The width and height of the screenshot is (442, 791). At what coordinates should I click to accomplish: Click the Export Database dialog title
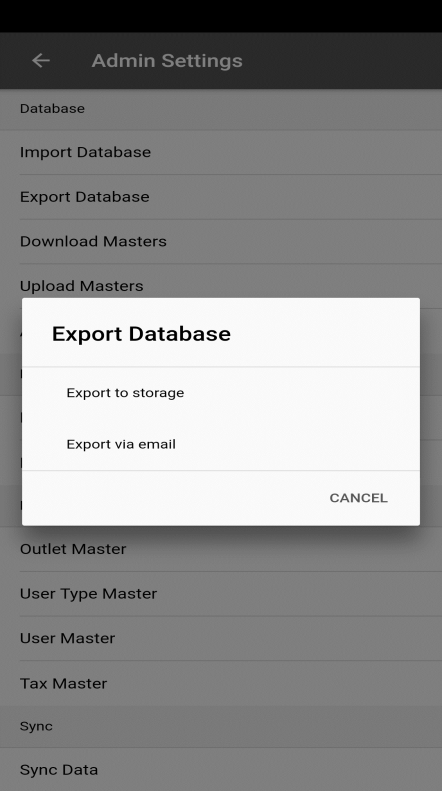[141, 334]
